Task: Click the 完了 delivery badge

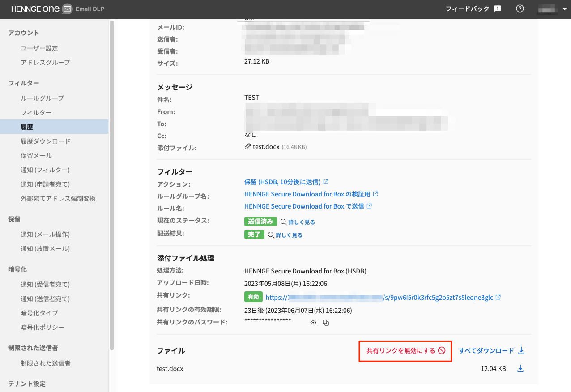Action: pos(254,234)
